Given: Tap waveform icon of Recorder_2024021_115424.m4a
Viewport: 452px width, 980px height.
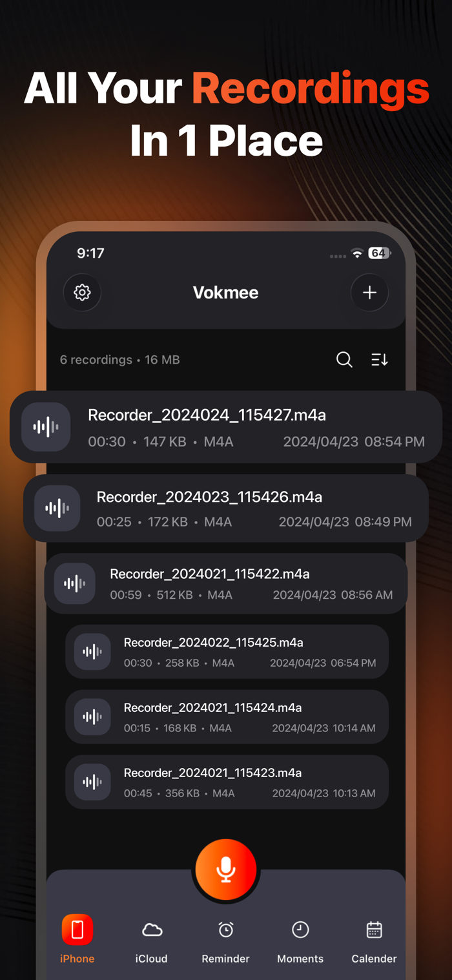Looking at the screenshot, I should [92, 717].
